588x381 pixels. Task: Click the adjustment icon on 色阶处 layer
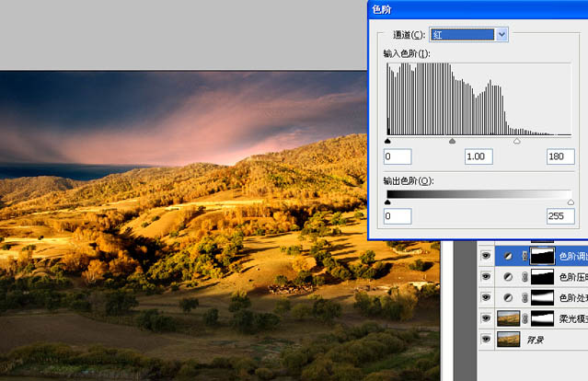[x=507, y=297]
